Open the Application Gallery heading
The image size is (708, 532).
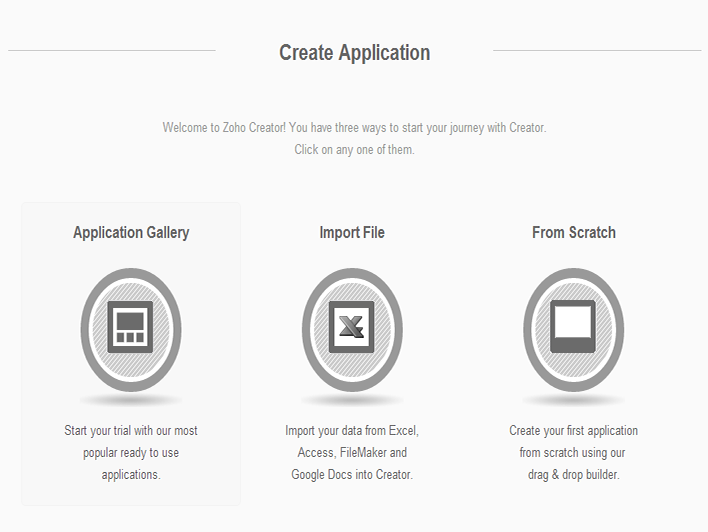click(131, 233)
